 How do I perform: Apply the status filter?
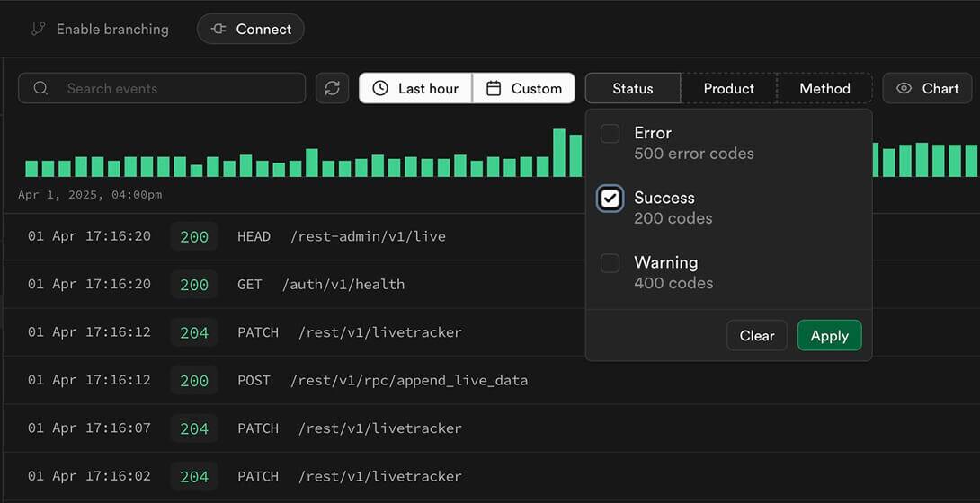829,336
